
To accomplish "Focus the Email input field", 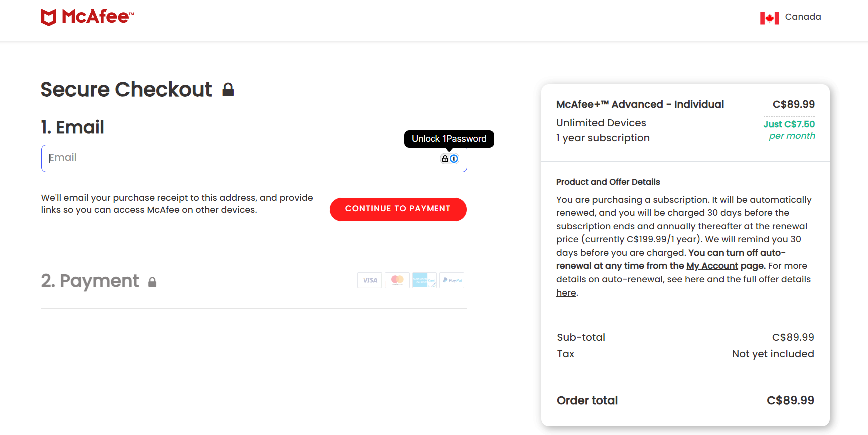I will point(240,158).
